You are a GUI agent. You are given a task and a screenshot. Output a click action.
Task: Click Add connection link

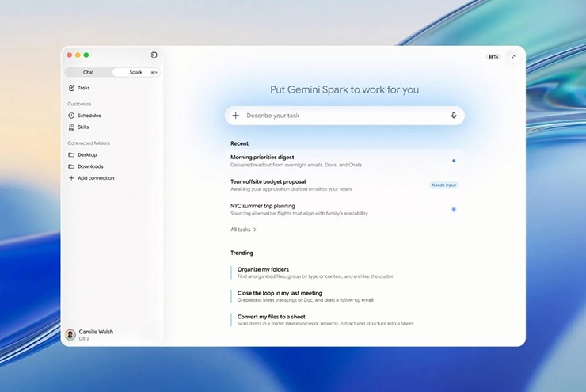[x=96, y=178]
